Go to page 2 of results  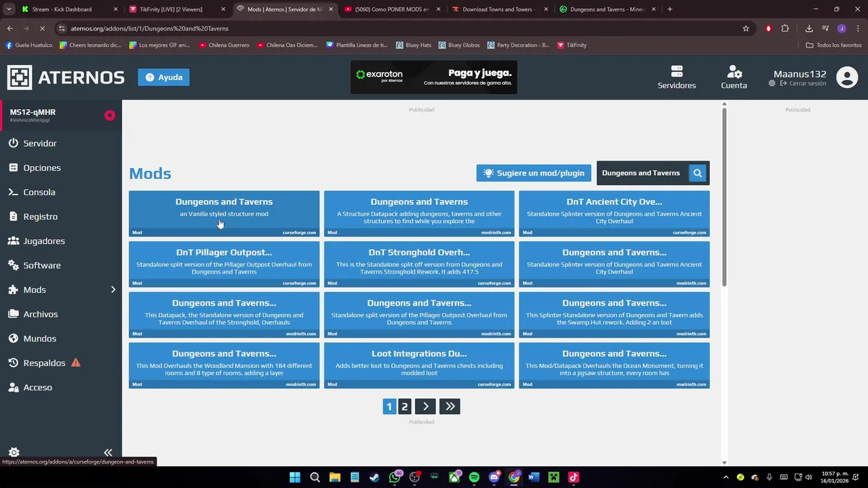coord(405,407)
